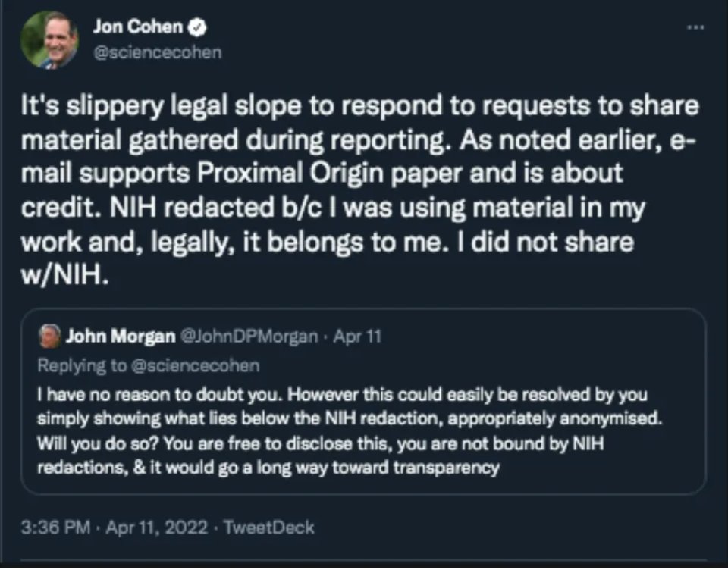Click the Jon Cohen display name
Screen dimensions: 728x573
[137, 27]
